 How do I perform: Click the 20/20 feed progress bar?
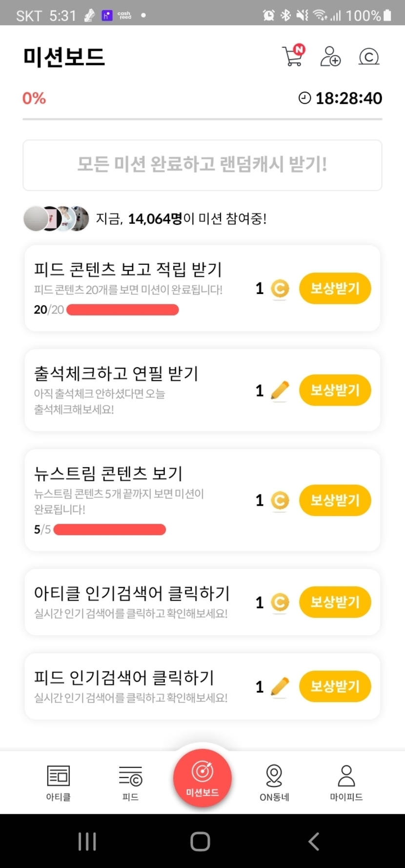click(122, 310)
